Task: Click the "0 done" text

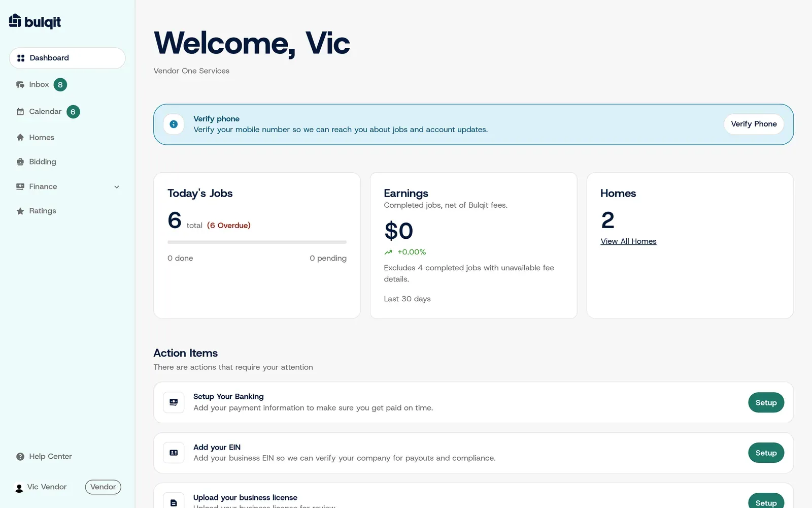Action: [180, 258]
